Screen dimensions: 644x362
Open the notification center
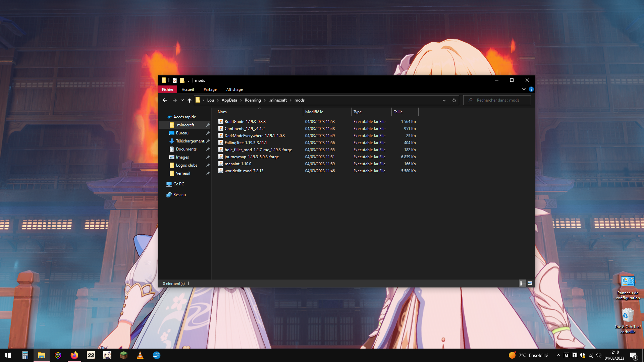click(633, 355)
